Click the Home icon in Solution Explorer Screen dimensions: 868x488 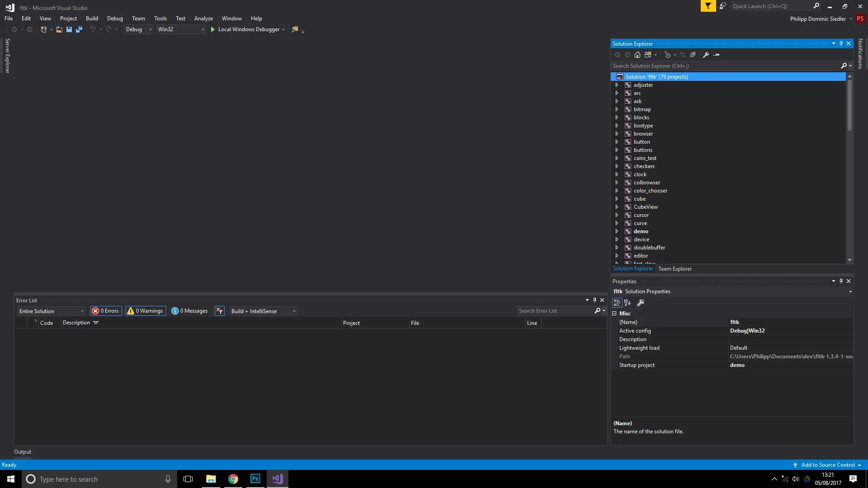(637, 55)
